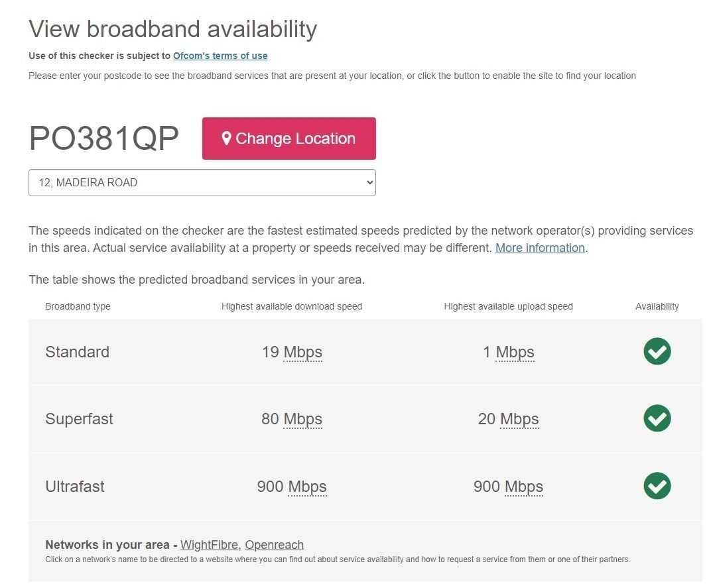
Task: Click the View broadband availability heading
Action: pyautogui.click(x=172, y=29)
